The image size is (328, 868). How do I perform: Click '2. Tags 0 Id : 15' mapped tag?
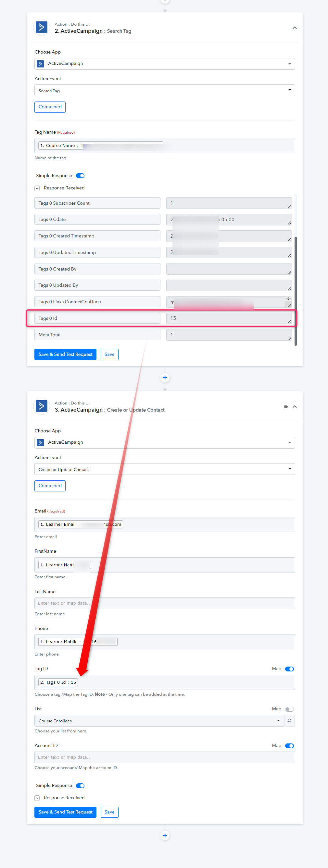tap(58, 682)
